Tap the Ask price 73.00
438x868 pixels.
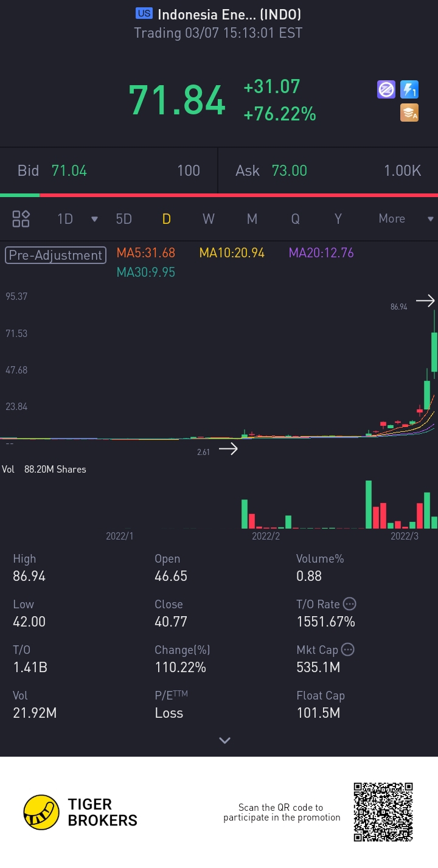[289, 171]
